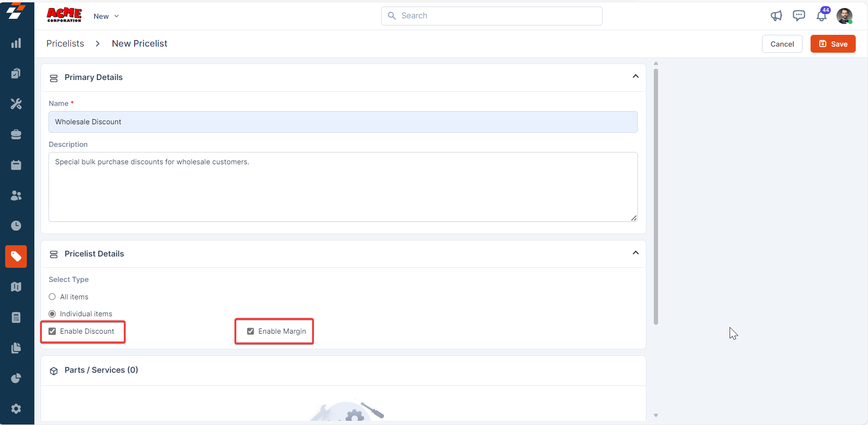Open the pie chart reports icon
Image resolution: width=868 pixels, height=425 pixels.
tap(16, 378)
